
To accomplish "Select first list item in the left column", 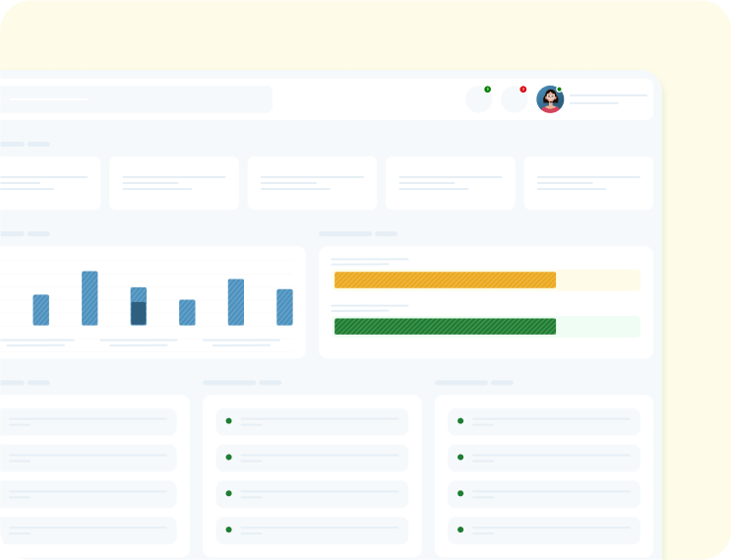I will click(x=89, y=421).
